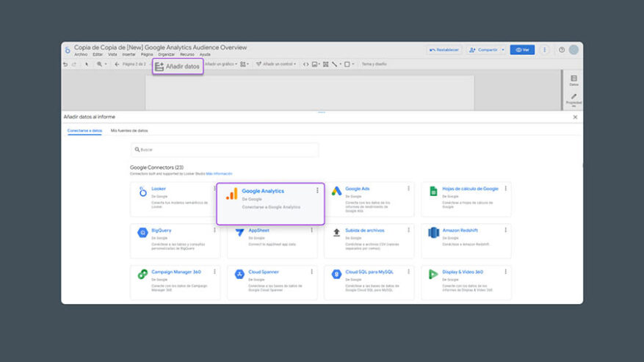Switch to Conectarse a datos tab
The image size is (644, 362).
point(84,131)
